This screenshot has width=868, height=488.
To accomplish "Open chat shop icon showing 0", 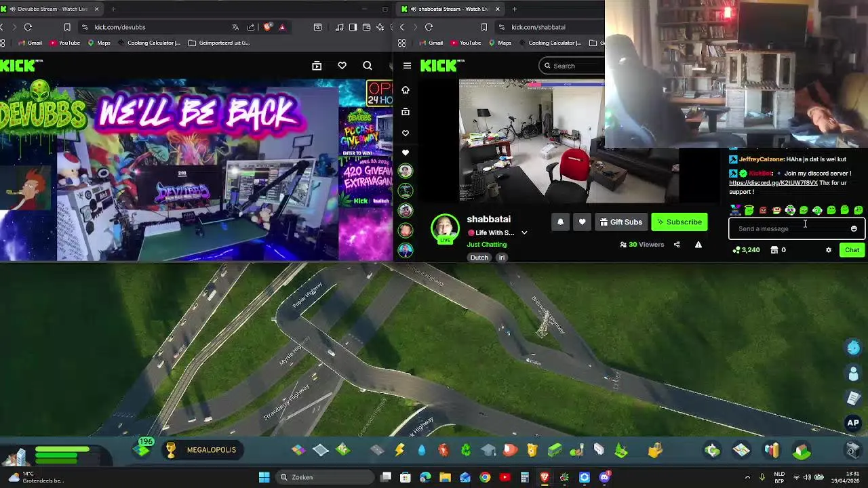I will (x=777, y=250).
